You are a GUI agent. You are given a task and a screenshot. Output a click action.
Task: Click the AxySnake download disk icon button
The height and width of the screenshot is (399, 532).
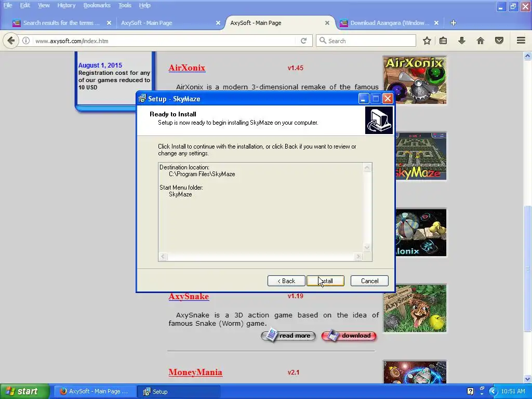click(349, 336)
